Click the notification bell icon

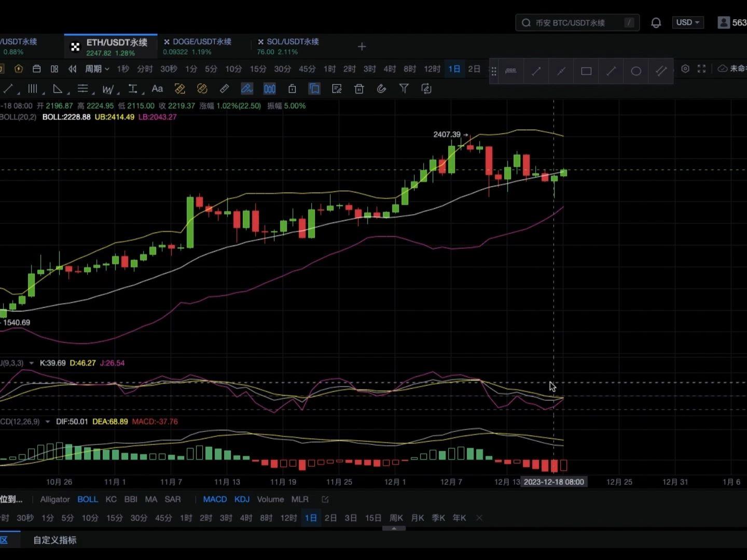656,23
